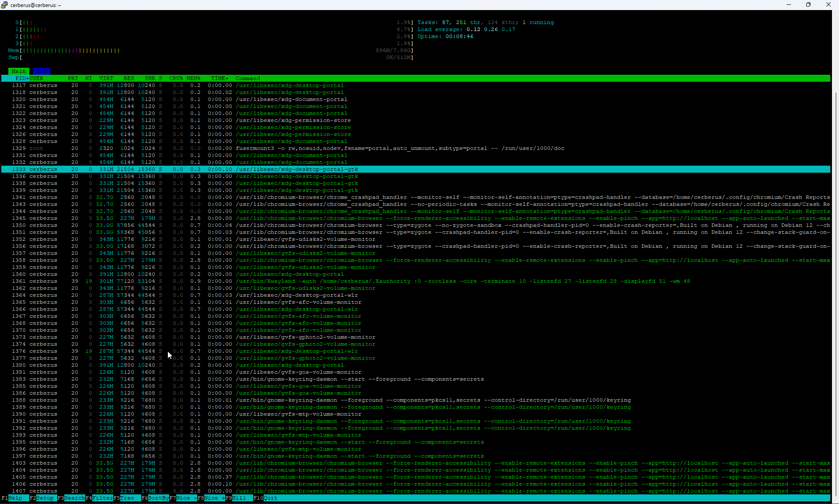Select process PID 1376 with nice 19

(x=415, y=351)
